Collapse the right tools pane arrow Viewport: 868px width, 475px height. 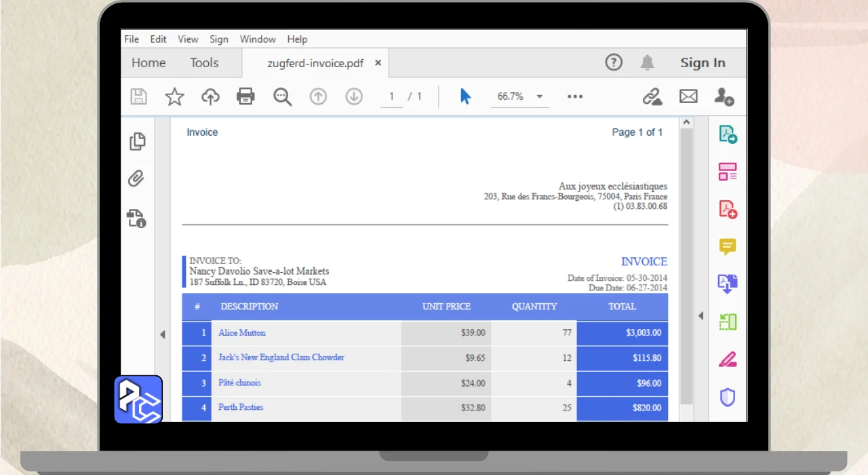click(701, 316)
